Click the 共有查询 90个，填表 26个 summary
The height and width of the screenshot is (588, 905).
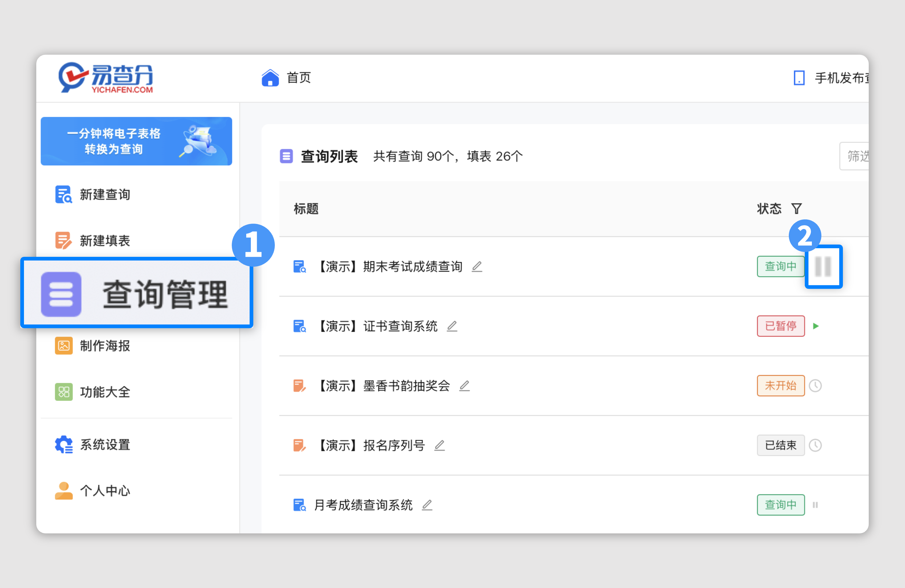click(x=448, y=156)
